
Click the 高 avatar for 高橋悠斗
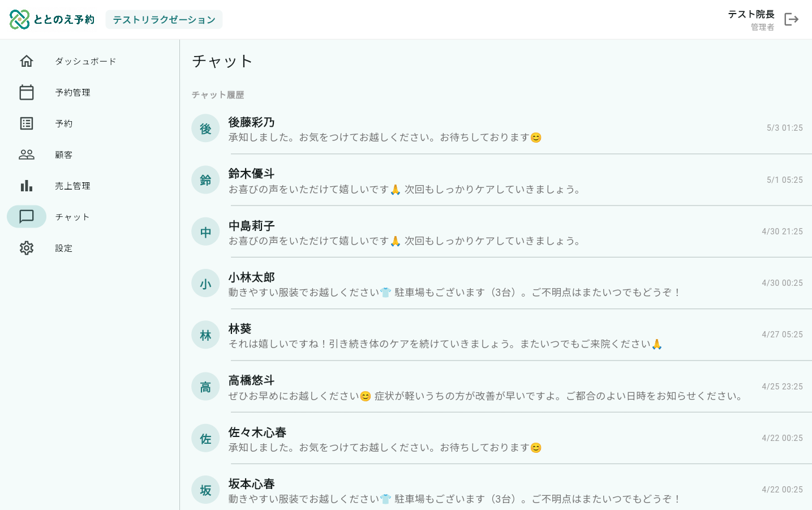click(205, 387)
